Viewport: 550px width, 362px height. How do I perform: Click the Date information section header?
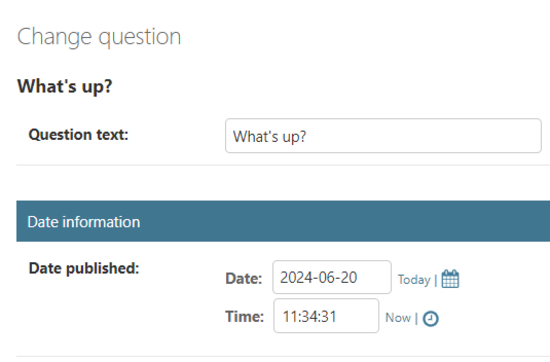click(283, 221)
